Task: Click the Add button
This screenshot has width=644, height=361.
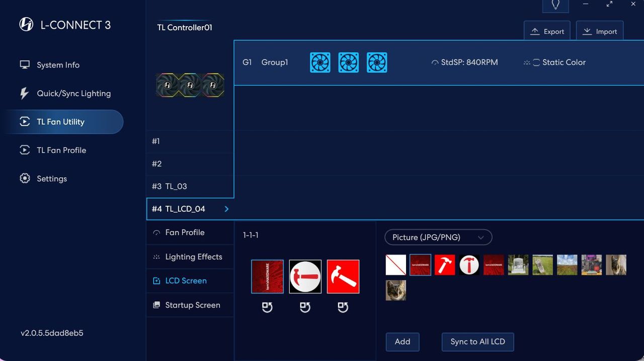Action: point(403,342)
